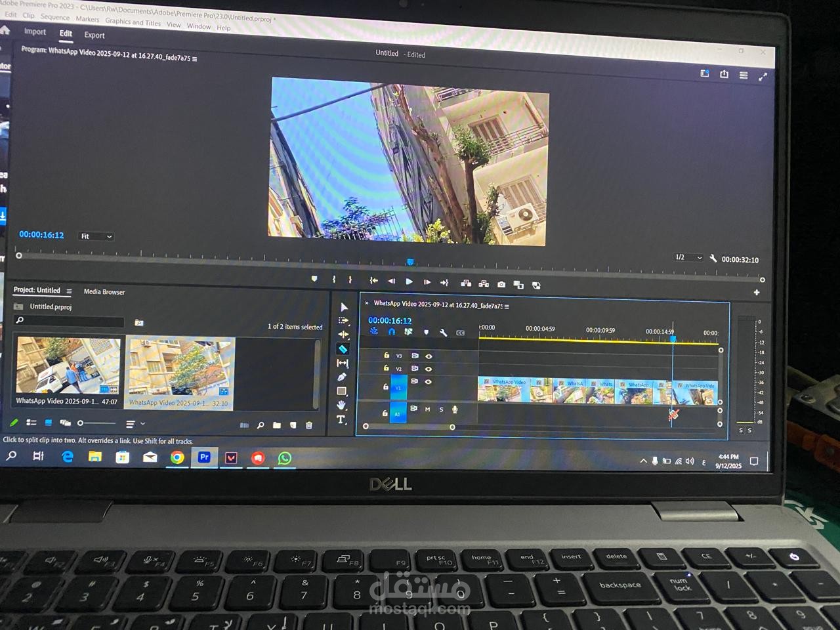This screenshot has height=630, width=840.
Task: Open Program monitor wrench settings
Action: pos(713,259)
